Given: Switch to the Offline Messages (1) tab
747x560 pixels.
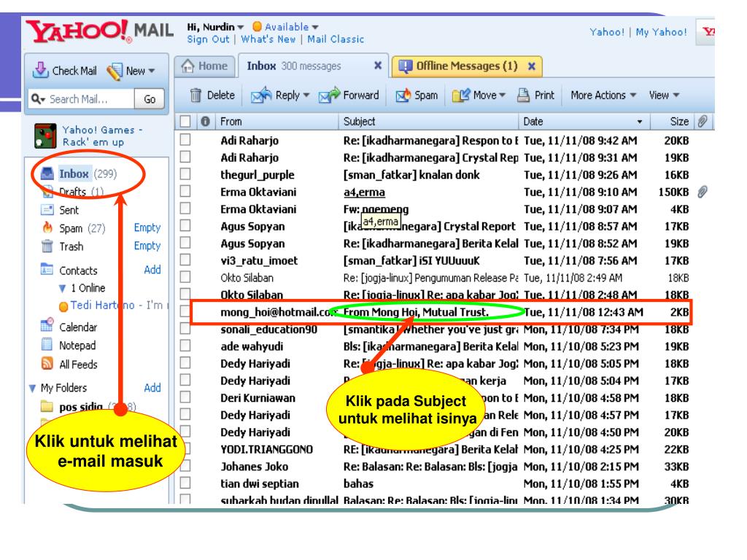Looking at the screenshot, I should click(x=466, y=66).
